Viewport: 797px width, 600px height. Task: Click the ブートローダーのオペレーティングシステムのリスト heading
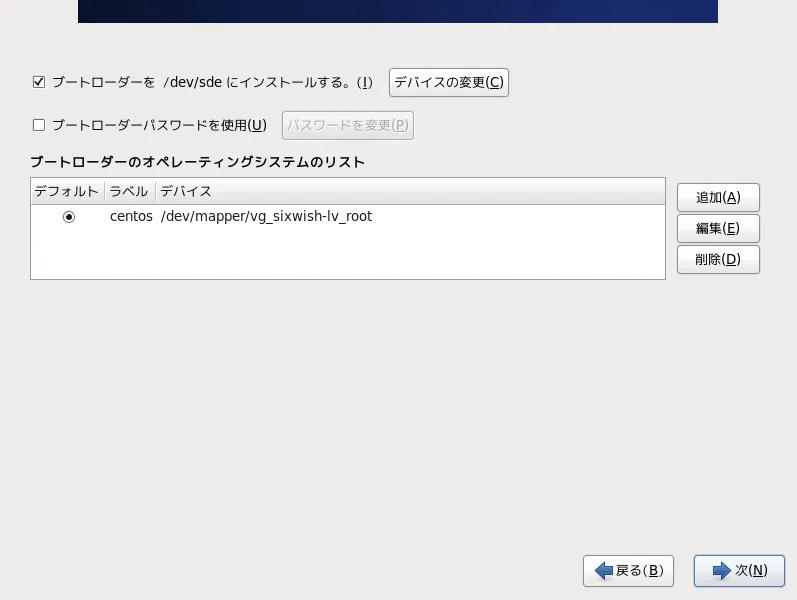tap(198, 162)
